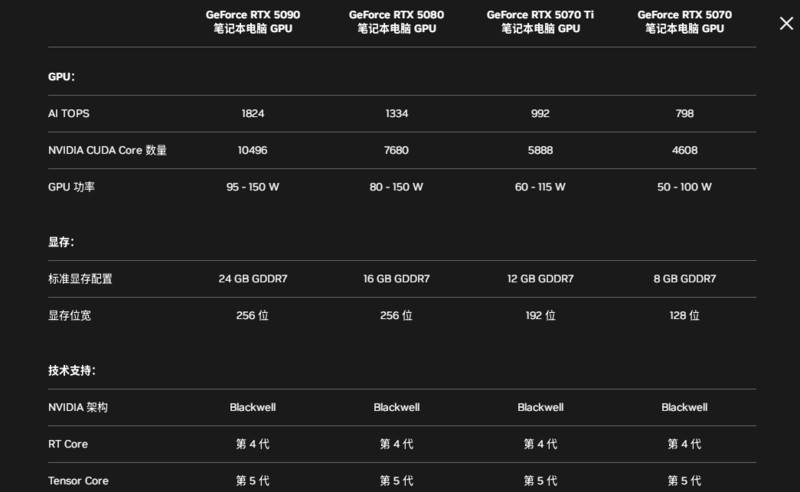This screenshot has height=492, width=800.
Task: Click the 50 - 100 W power value
Action: click(x=685, y=187)
